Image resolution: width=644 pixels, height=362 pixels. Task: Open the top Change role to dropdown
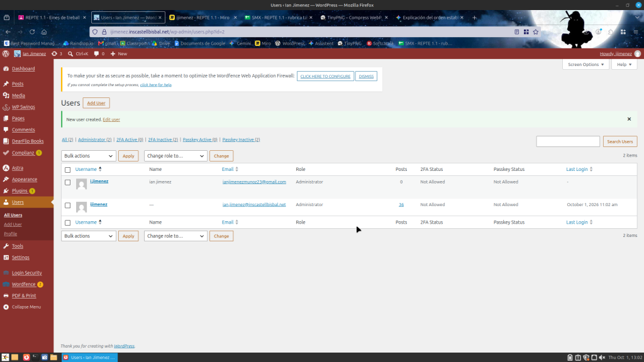(175, 156)
